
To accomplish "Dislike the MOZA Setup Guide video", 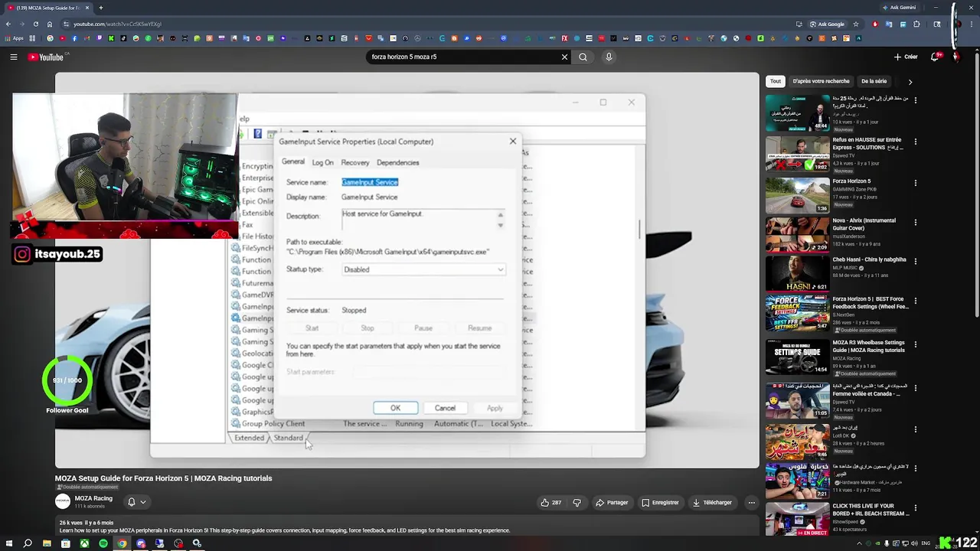I will pos(577,503).
